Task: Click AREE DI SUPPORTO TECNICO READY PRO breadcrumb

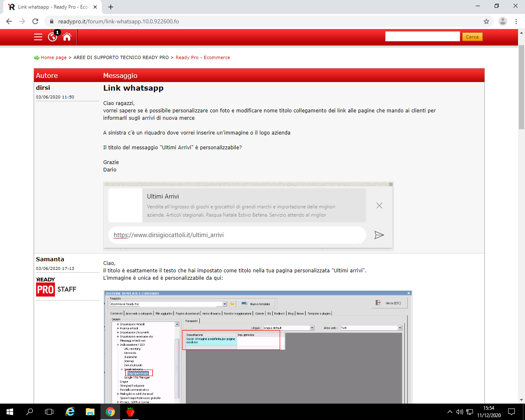Action: coord(121,57)
